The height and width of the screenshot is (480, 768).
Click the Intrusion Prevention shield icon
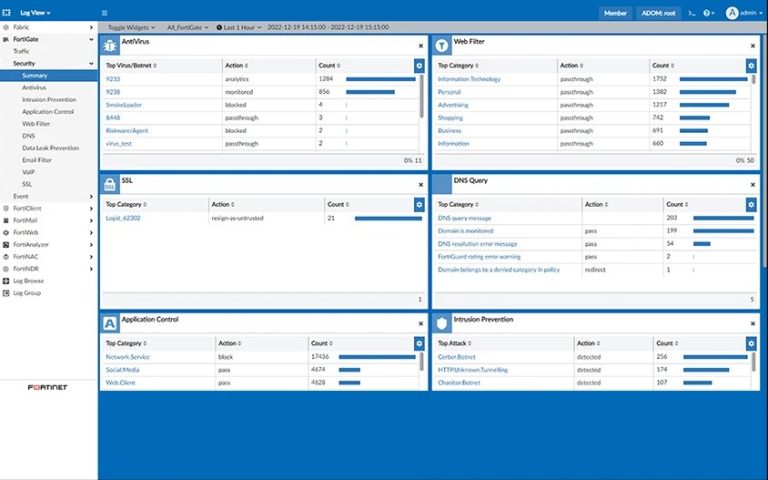point(442,324)
